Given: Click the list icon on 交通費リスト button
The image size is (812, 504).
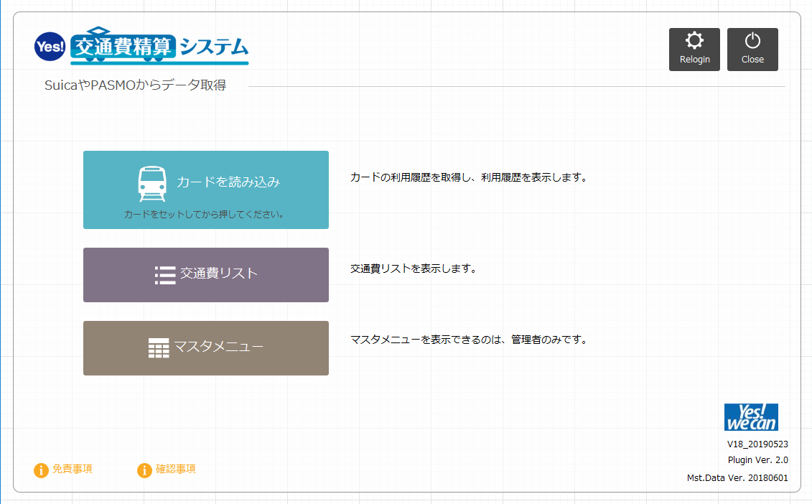Looking at the screenshot, I should [164, 274].
